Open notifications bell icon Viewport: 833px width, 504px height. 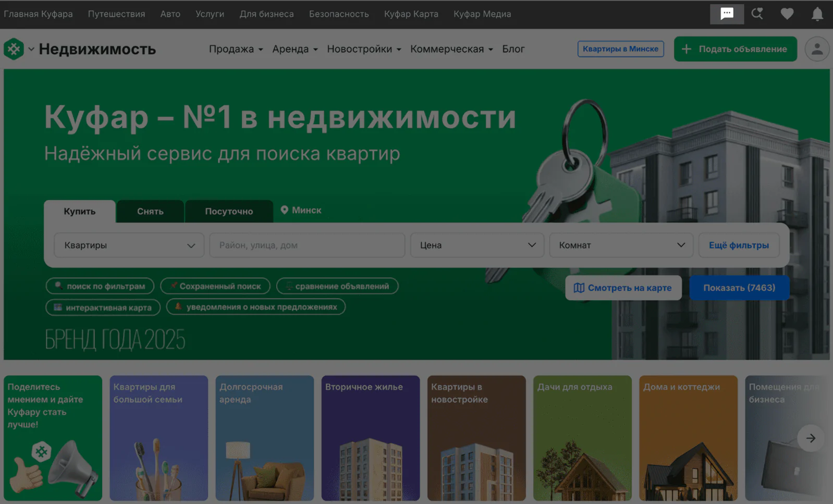tap(817, 14)
